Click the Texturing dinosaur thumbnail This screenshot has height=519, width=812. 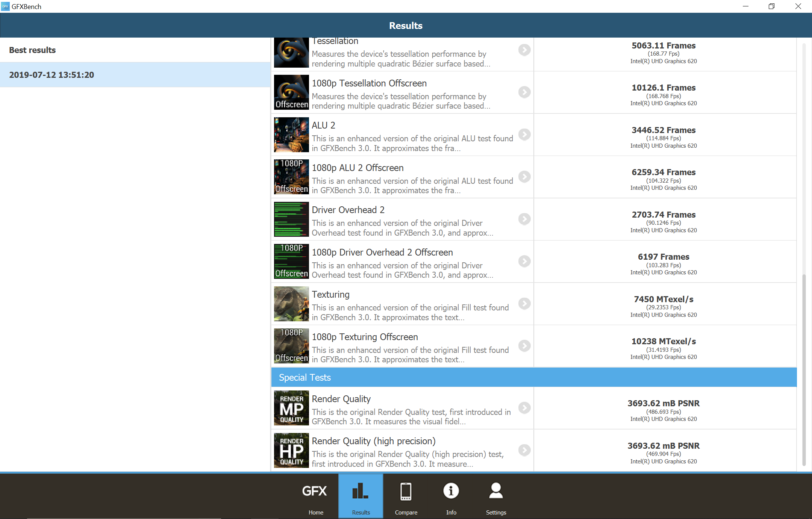click(291, 304)
